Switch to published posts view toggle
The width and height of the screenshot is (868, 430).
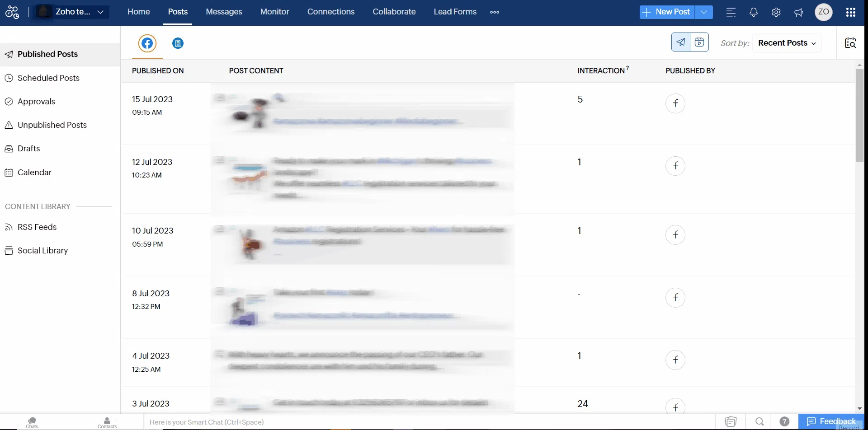(681, 42)
